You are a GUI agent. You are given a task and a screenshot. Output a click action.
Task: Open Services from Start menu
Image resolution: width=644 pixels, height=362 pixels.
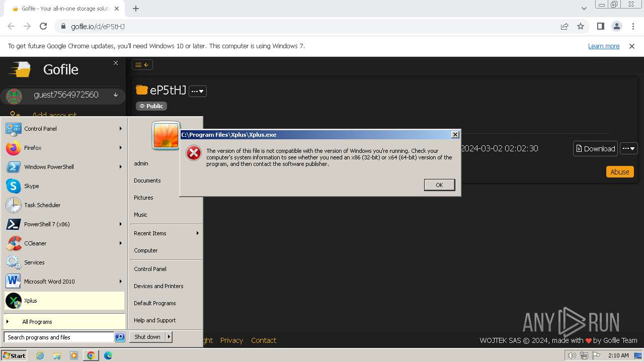(x=64, y=262)
